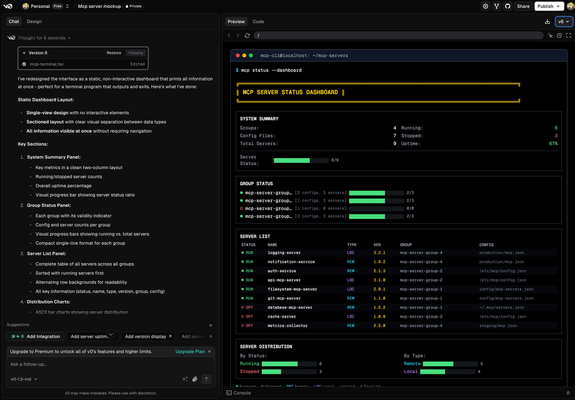Click the user avatar at top right

coord(571,6)
